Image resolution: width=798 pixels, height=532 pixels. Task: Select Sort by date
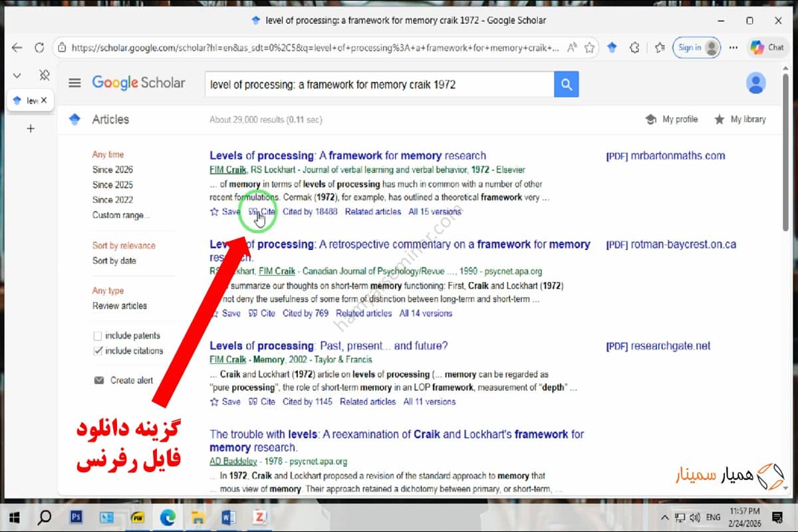114,261
